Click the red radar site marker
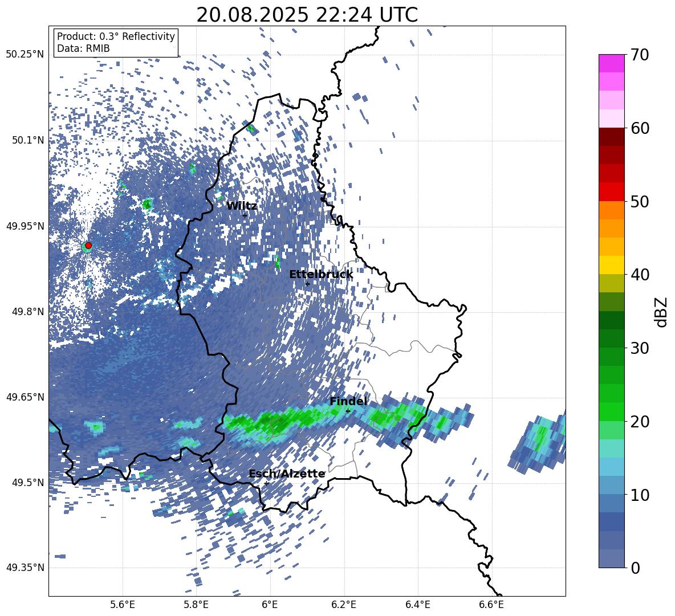Viewport: 675px width, 616px height. point(88,246)
